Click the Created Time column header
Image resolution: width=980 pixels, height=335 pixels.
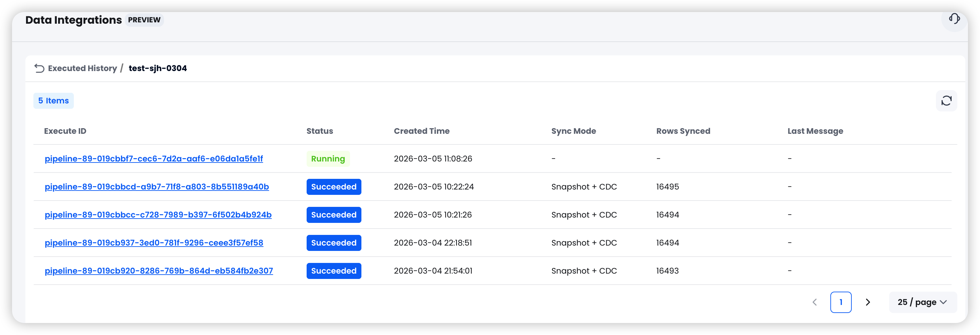[422, 131]
